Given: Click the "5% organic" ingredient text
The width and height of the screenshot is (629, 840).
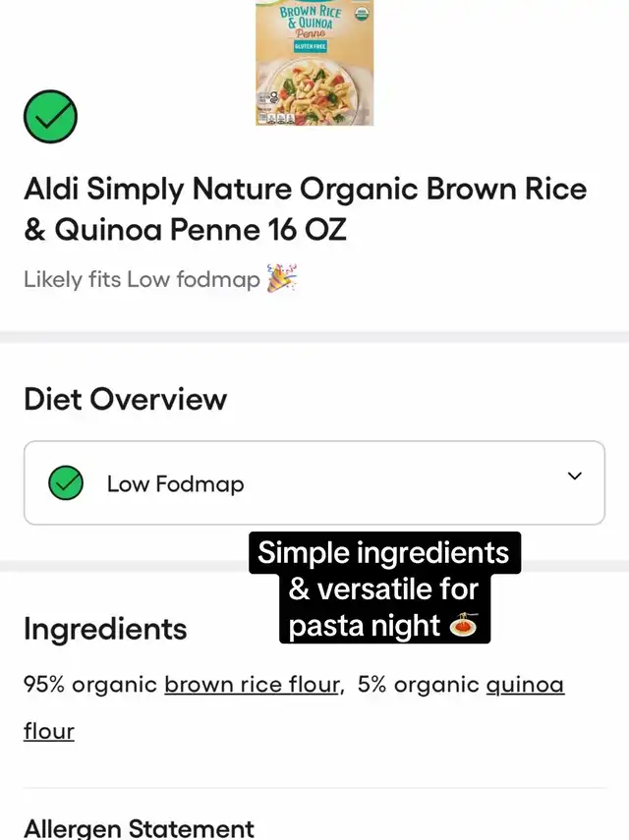Looking at the screenshot, I should 419,685.
